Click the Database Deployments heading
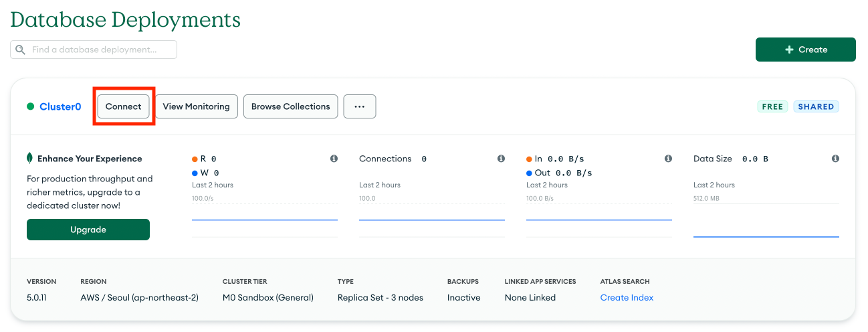 [126, 19]
